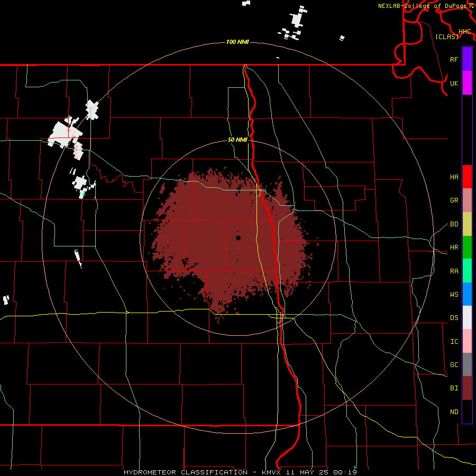The height and width of the screenshot is (476, 476).
Task: Choose the GC gray legend swatch
Action: 467,364
